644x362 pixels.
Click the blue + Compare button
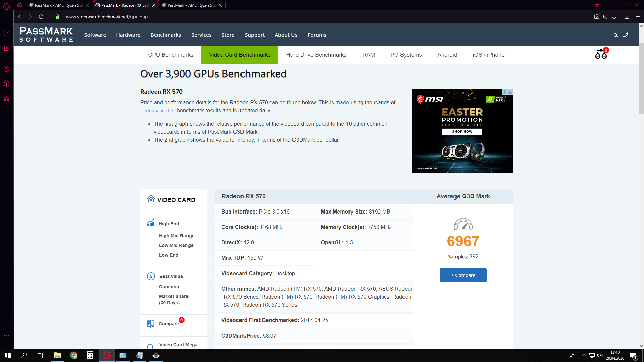click(x=463, y=275)
